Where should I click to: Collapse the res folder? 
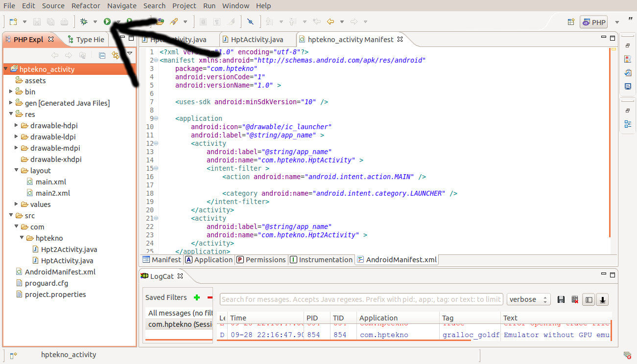tap(11, 114)
